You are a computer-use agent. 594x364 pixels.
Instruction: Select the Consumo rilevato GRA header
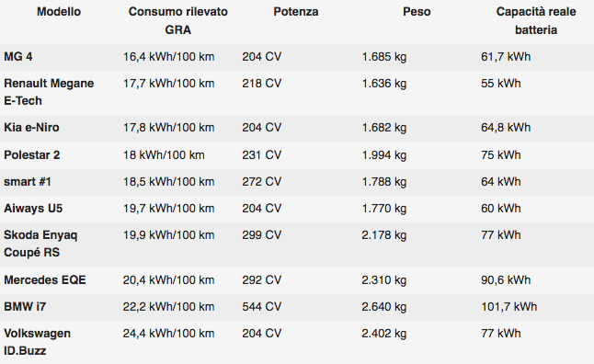178,21
